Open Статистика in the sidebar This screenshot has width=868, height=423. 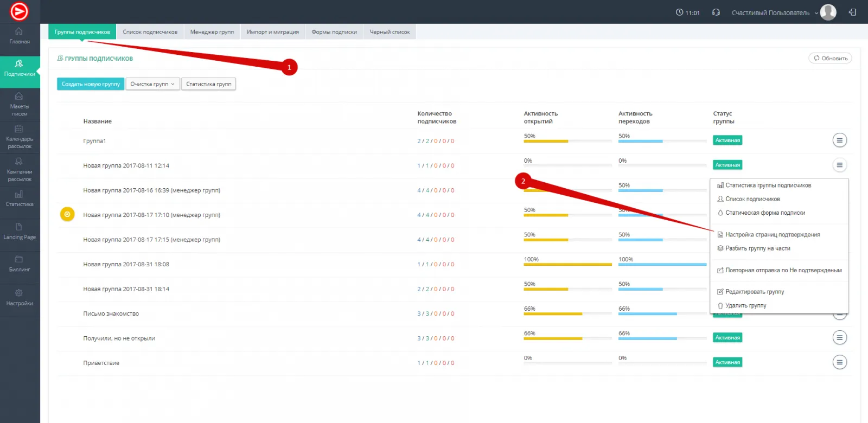(x=20, y=198)
